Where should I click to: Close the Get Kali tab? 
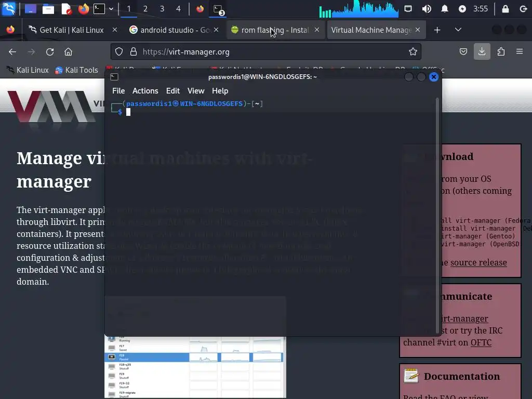pyautogui.click(x=115, y=30)
